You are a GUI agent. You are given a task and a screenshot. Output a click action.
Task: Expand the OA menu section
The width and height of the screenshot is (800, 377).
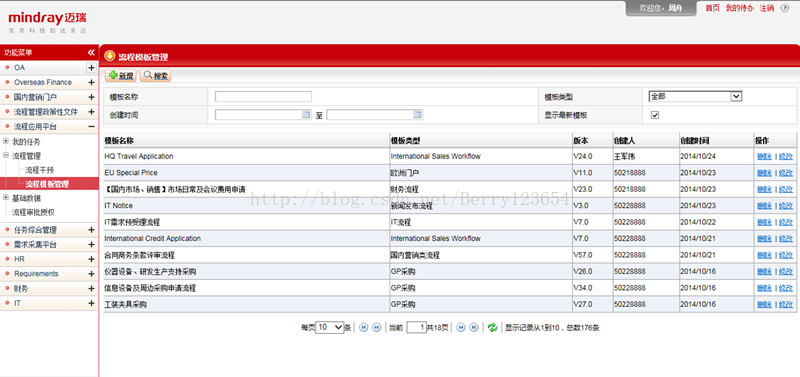pyautogui.click(x=91, y=68)
